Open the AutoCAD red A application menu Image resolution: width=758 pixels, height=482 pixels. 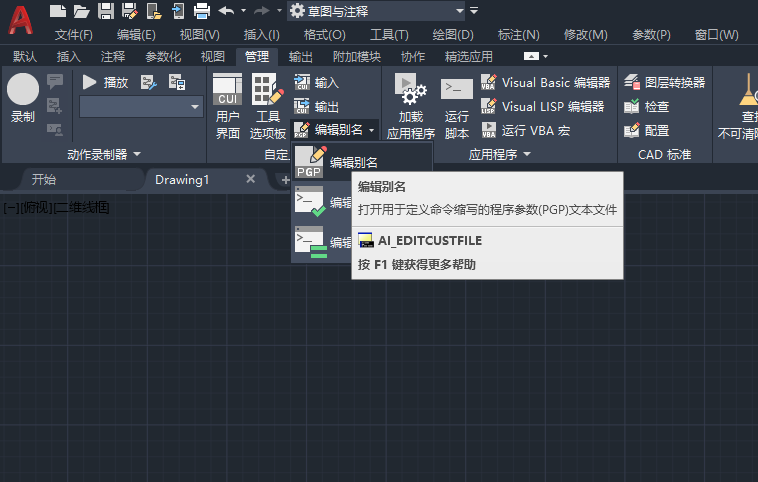[x=20, y=20]
